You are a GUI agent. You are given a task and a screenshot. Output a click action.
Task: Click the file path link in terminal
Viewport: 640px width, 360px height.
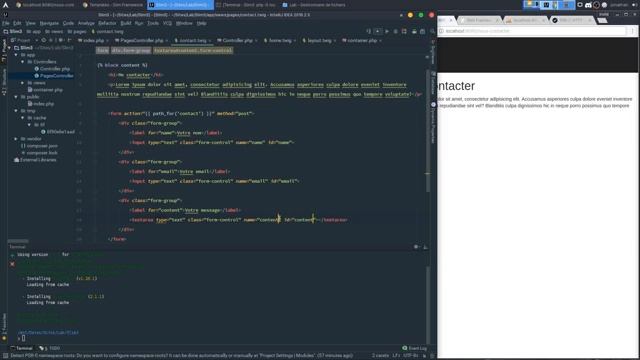48,332
